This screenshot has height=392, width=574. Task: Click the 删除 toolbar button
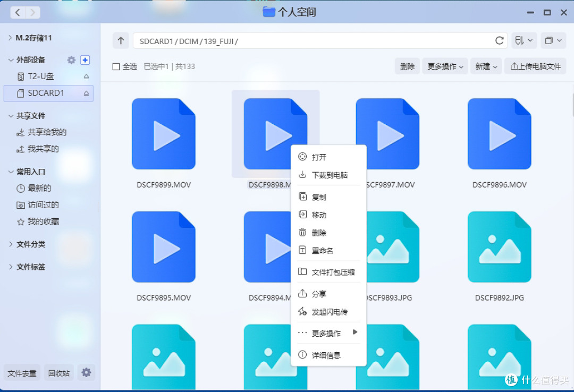pos(407,66)
